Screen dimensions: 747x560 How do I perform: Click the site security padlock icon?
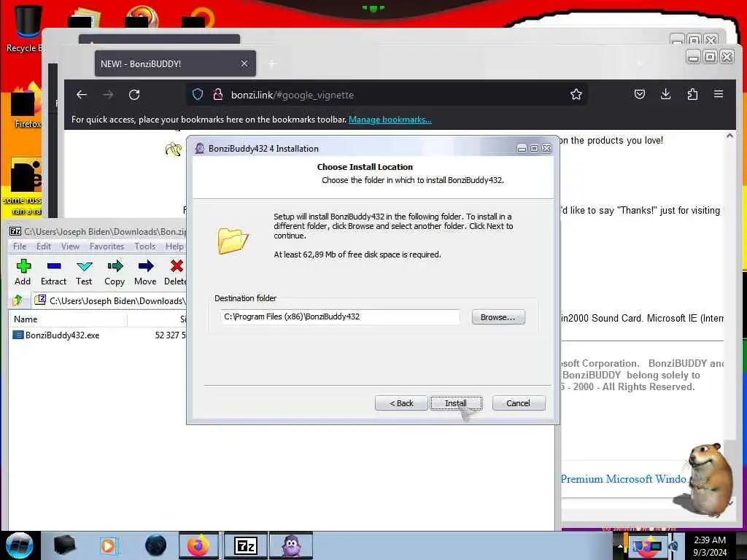(x=218, y=94)
